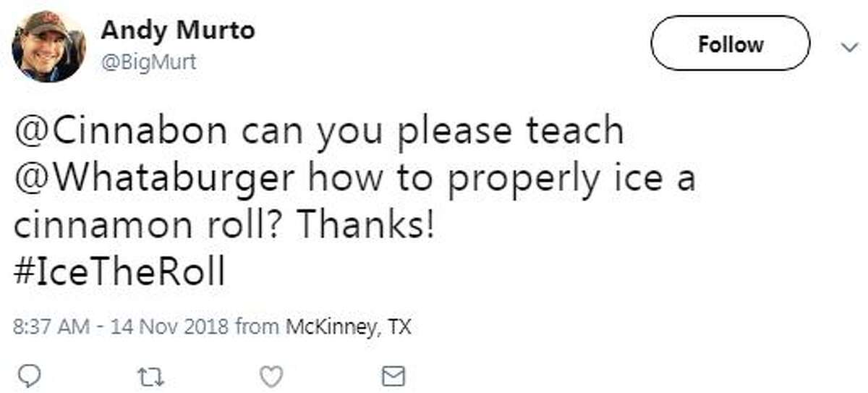The width and height of the screenshot is (868, 393).
Task: Visit the @BigMurt handle
Action: [148, 64]
